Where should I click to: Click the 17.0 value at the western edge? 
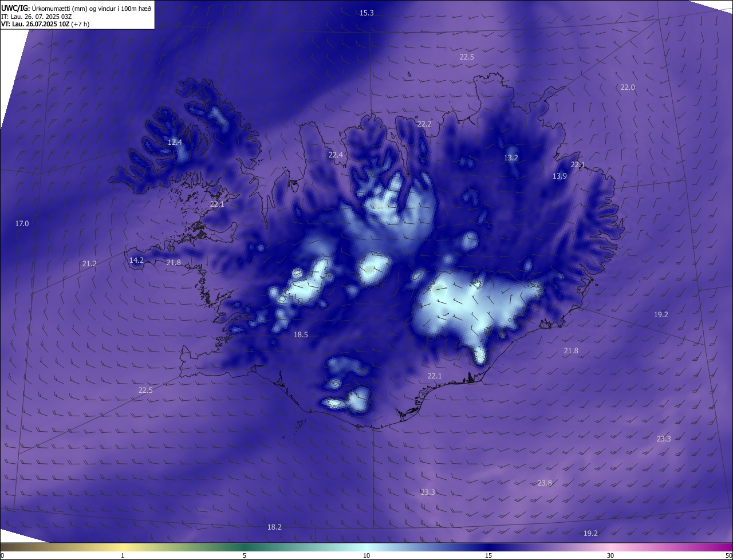22,223
